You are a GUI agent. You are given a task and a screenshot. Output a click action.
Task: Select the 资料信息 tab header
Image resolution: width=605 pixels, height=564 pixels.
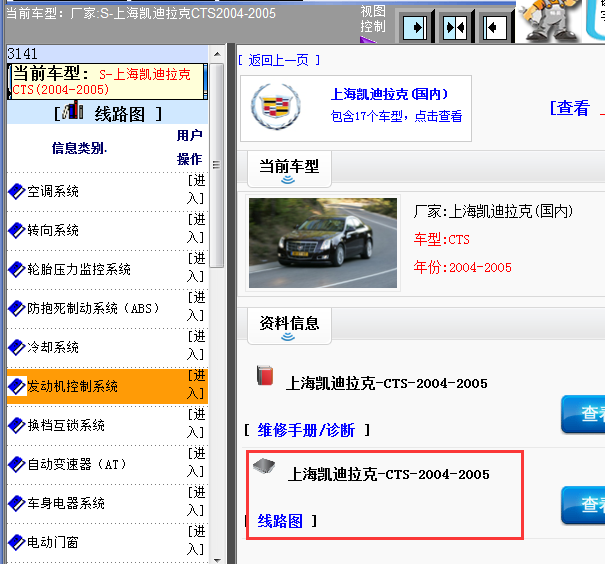point(289,326)
